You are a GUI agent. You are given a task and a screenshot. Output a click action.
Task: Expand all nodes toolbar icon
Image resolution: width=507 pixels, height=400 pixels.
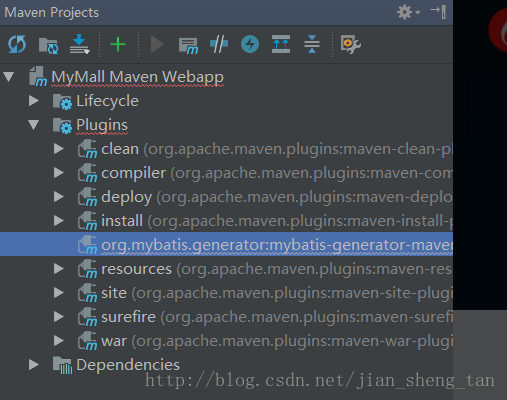click(281, 44)
